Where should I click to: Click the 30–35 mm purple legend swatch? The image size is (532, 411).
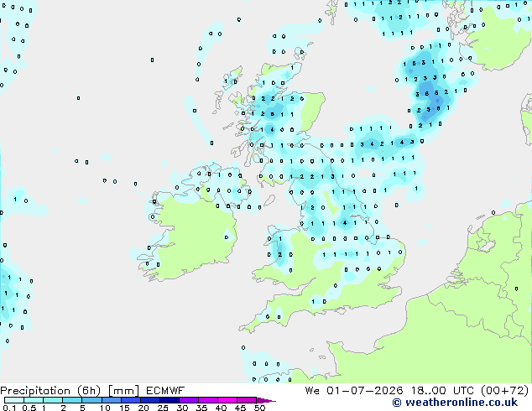coord(188,400)
